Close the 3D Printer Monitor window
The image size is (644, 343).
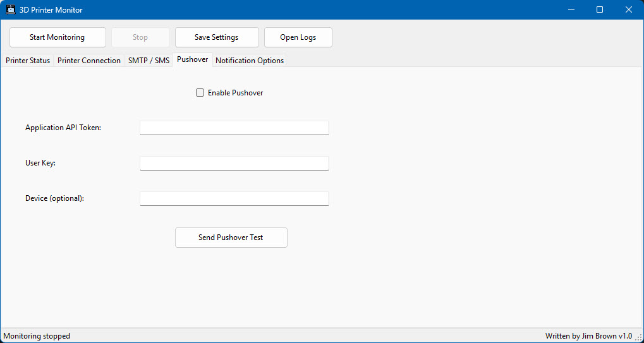tap(629, 10)
